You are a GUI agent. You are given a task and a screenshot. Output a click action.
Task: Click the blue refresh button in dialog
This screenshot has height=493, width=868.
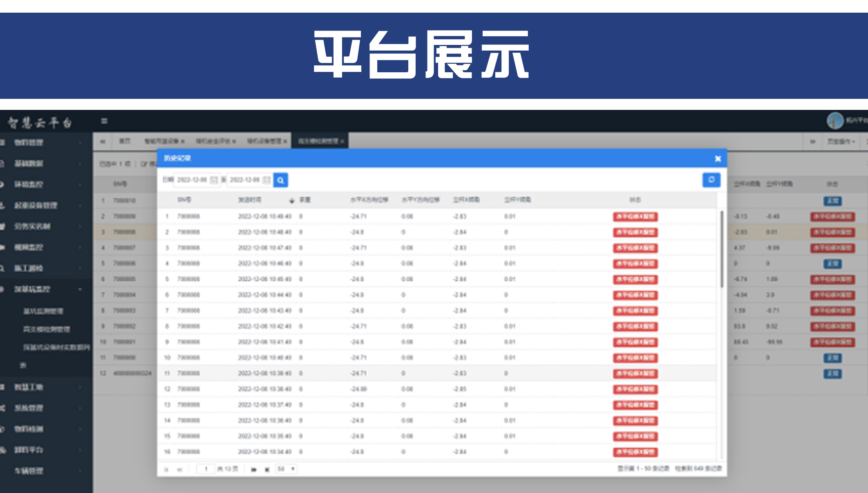[x=711, y=180]
